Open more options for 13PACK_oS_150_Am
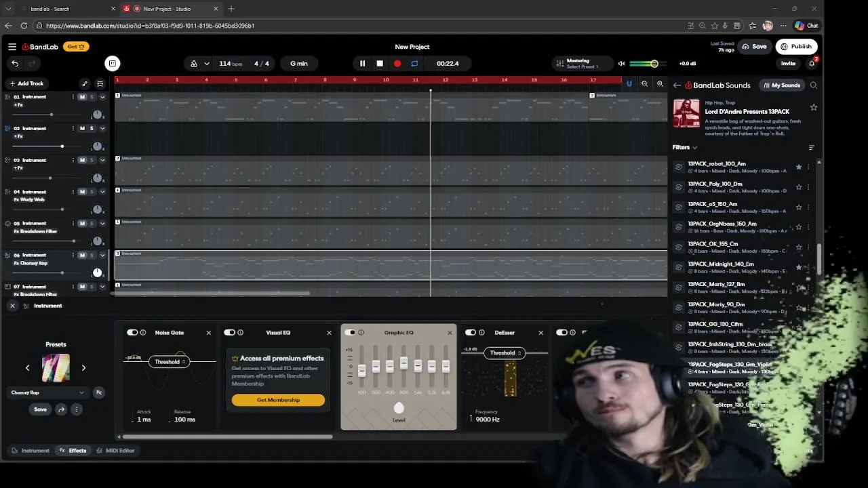 [808, 207]
